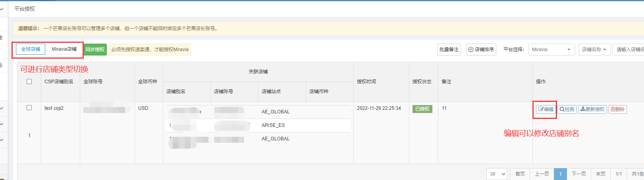644x180 pixels.
Task: Click the green 已授权 status badge
Action: click(x=422, y=109)
